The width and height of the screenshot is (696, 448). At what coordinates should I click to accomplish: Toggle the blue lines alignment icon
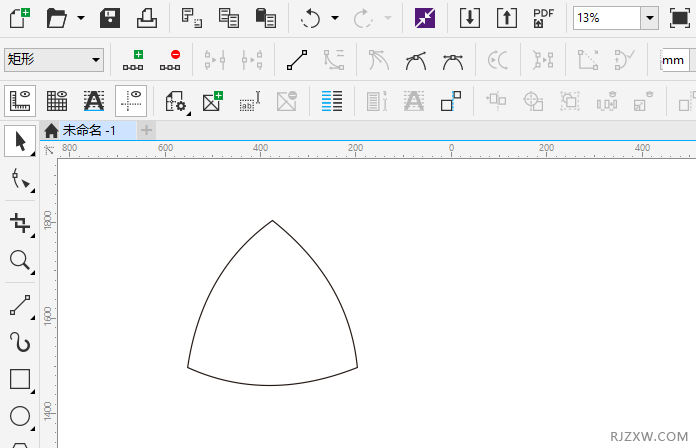pos(332,101)
